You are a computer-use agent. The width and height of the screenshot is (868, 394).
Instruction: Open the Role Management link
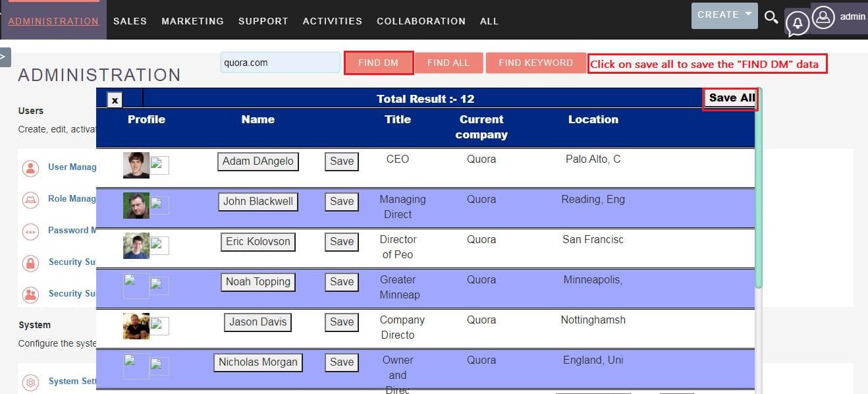pos(72,199)
